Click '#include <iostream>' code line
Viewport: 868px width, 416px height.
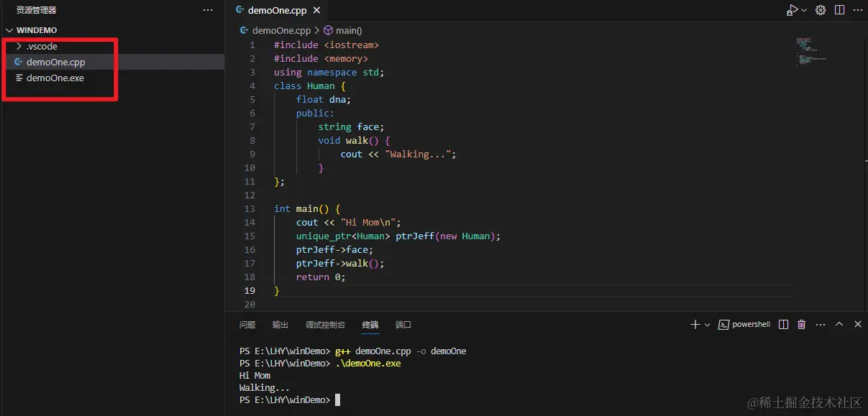point(326,45)
